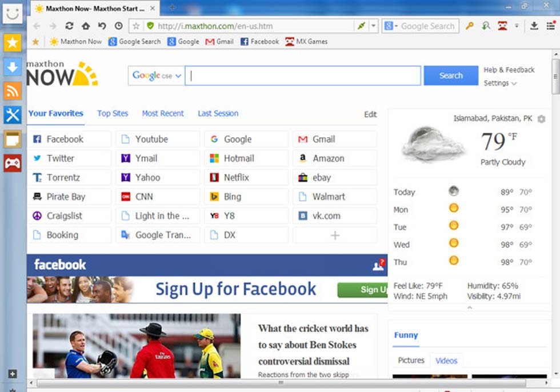
Task: Click the Magic Fill key icon
Action: (x=470, y=26)
